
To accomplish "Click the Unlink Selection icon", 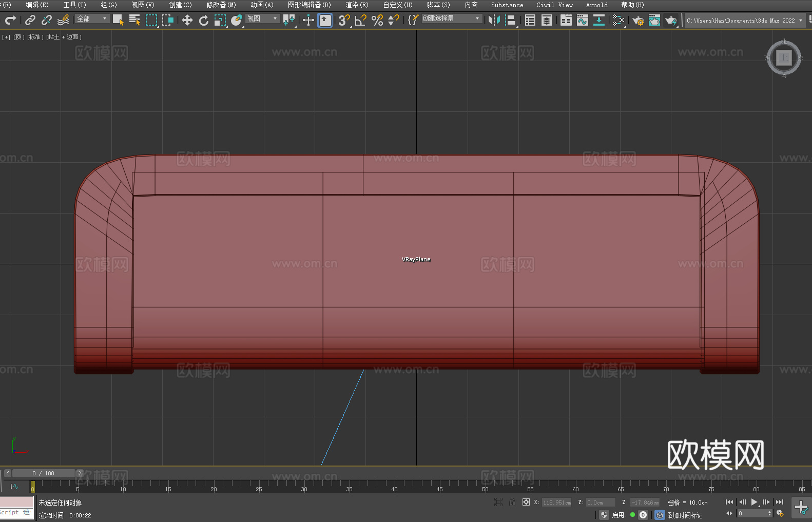I will pyautogui.click(x=47, y=20).
